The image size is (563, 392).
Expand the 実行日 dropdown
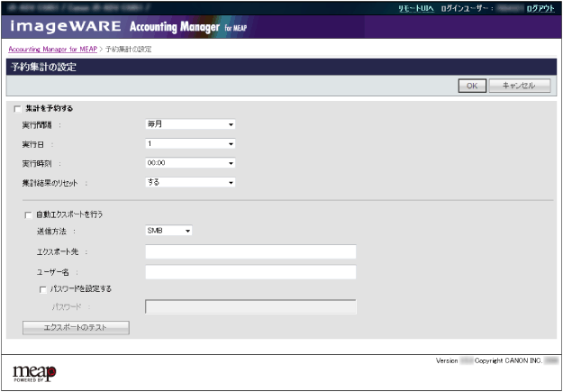(x=190, y=144)
